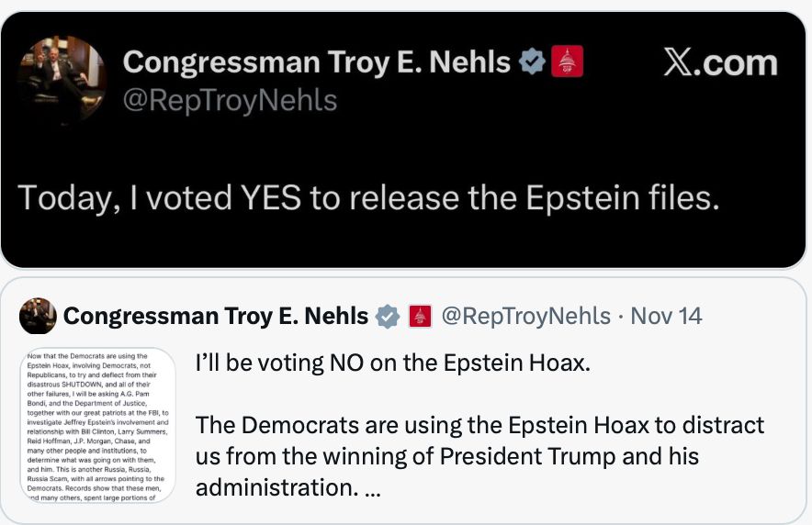Open the Nov 14 timestamp link
Screen dimensions: 812x525
pyautogui.click(x=667, y=317)
